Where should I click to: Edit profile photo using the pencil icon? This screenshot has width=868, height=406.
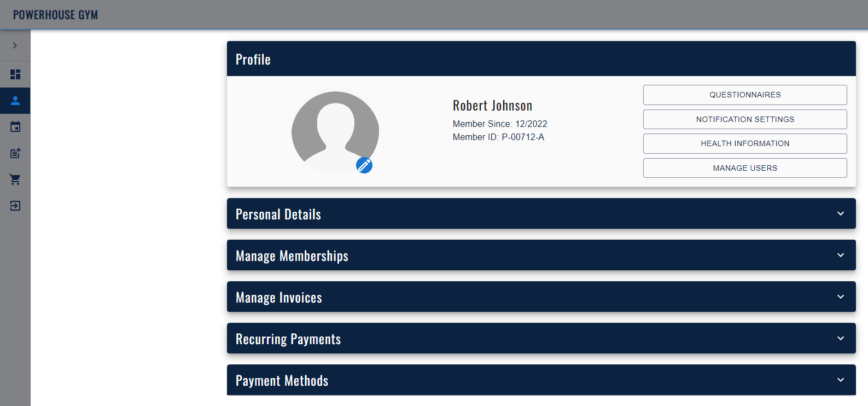click(364, 165)
